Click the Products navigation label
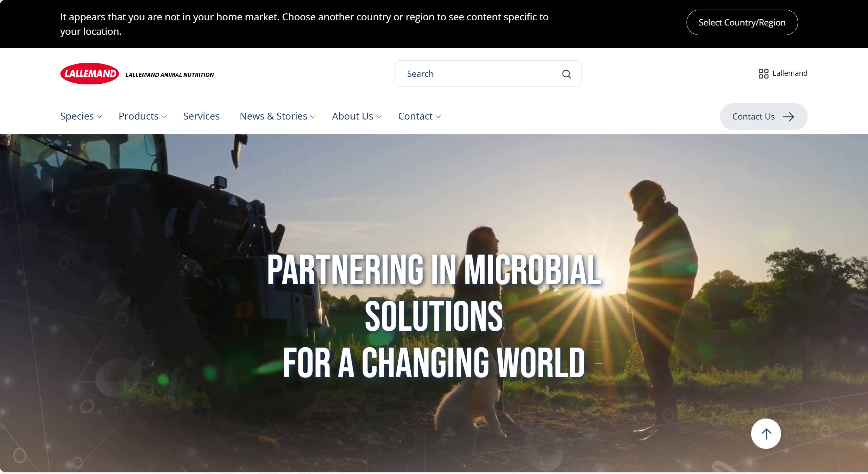The image size is (868, 474). [139, 116]
